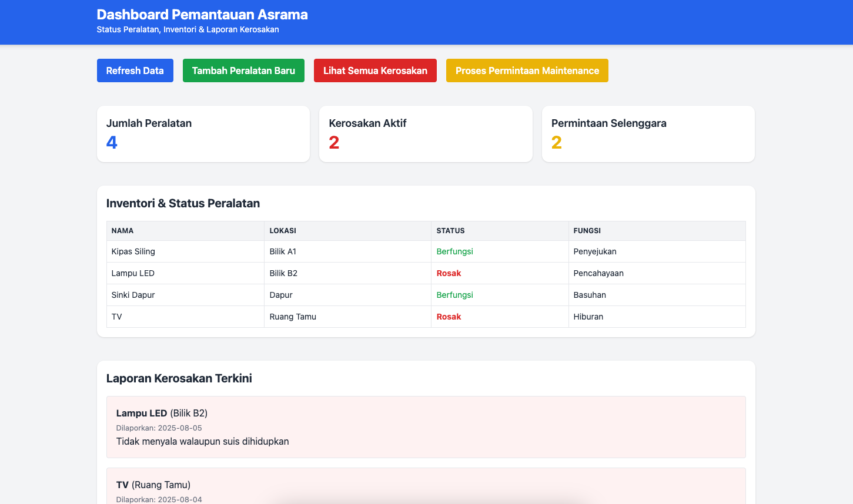
Task: Click the Ruang Tamu location cell
Action: pos(348,317)
